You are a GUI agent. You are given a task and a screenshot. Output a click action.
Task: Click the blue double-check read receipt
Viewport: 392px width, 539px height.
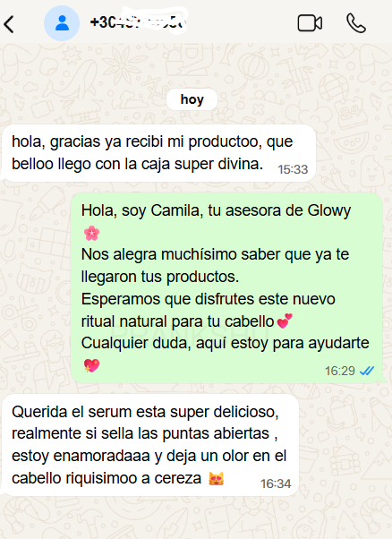click(x=367, y=371)
